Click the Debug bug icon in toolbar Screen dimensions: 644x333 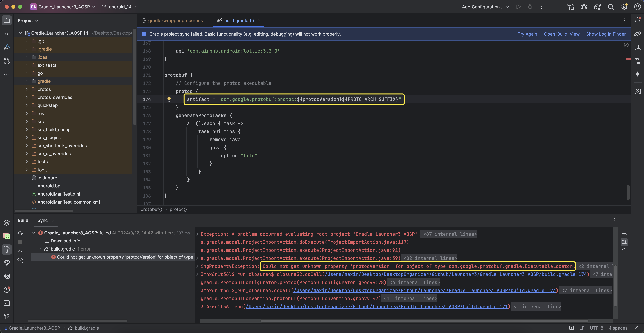point(530,7)
